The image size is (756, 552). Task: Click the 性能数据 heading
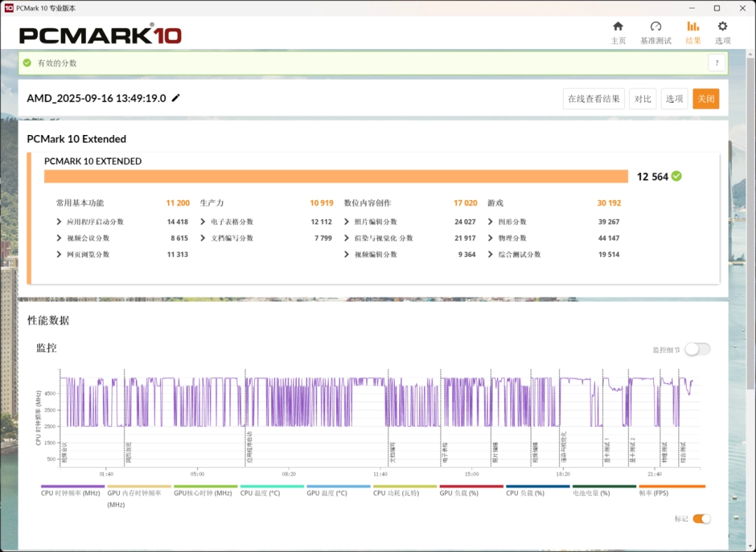pyautogui.click(x=48, y=320)
